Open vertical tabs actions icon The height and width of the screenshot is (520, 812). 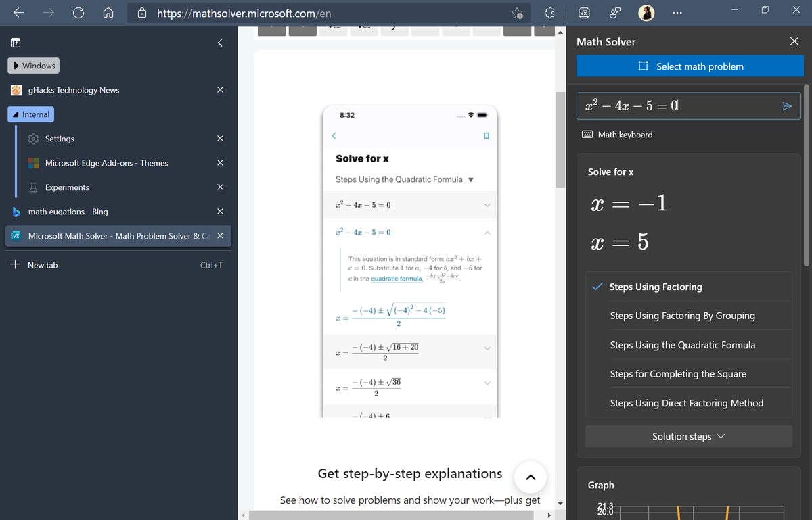(15, 43)
